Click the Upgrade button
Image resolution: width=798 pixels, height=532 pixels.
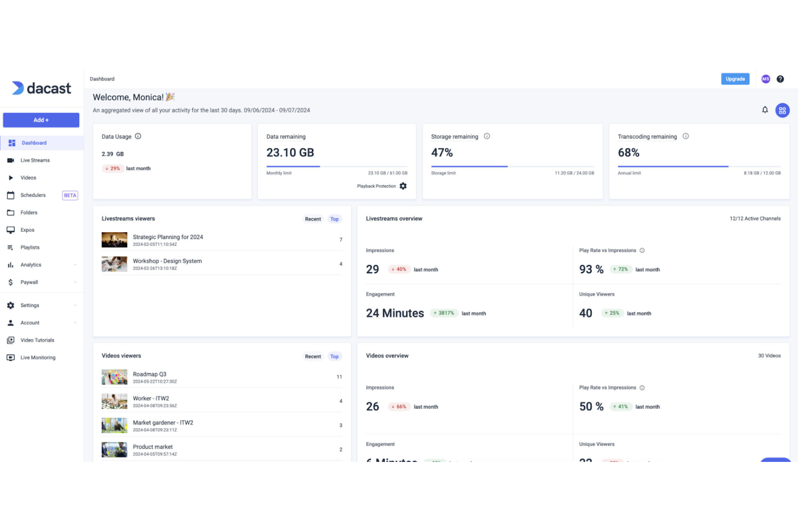pos(735,79)
